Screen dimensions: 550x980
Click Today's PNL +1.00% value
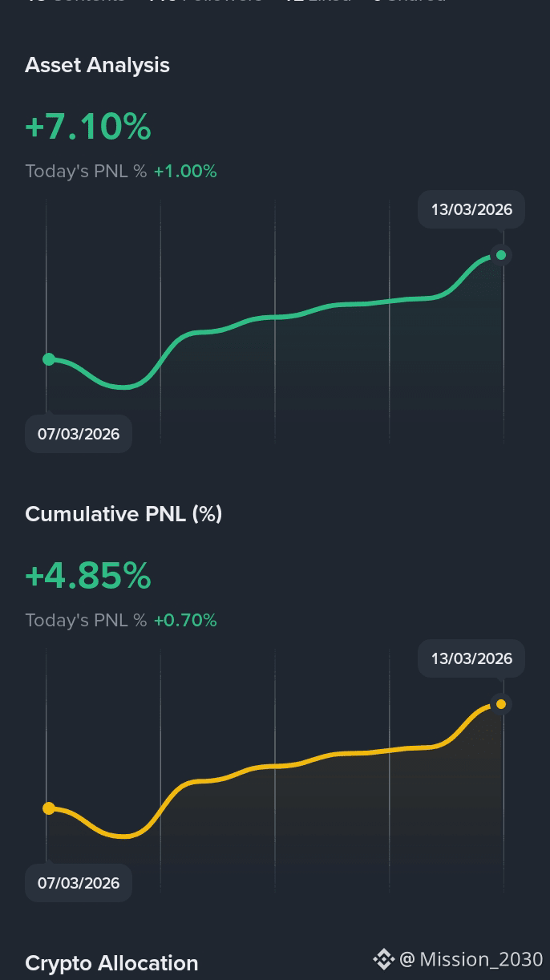(x=185, y=171)
